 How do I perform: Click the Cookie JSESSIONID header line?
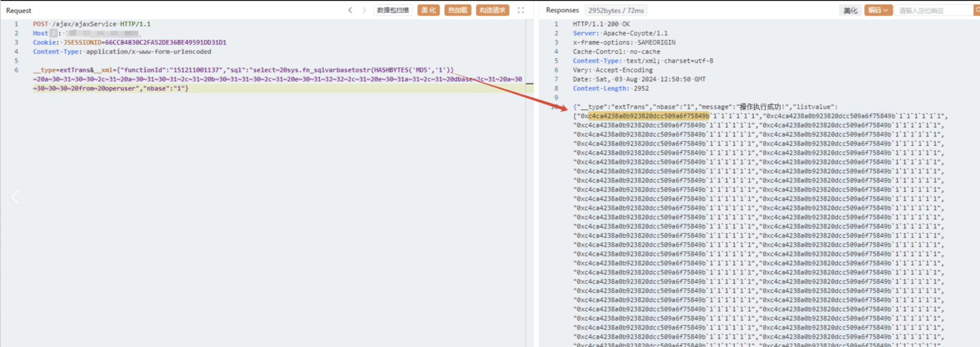point(130,42)
